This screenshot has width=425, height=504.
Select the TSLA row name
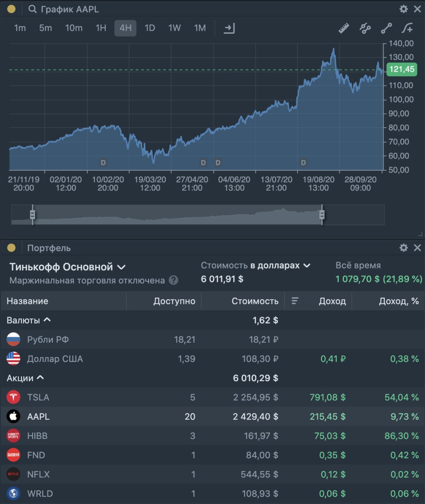[38, 397]
